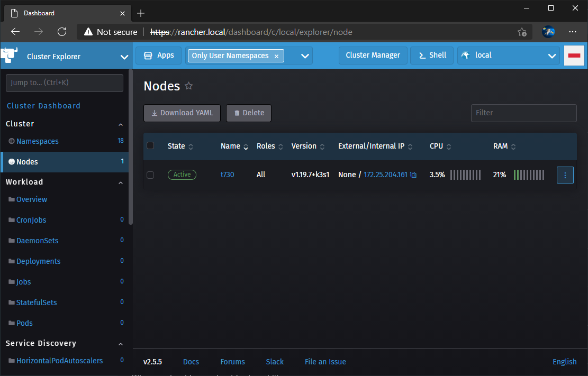Viewport: 588px width, 376px height.
Task: Launch the cluster Shell
Action: pyautogui.click(x=432, y=55)
